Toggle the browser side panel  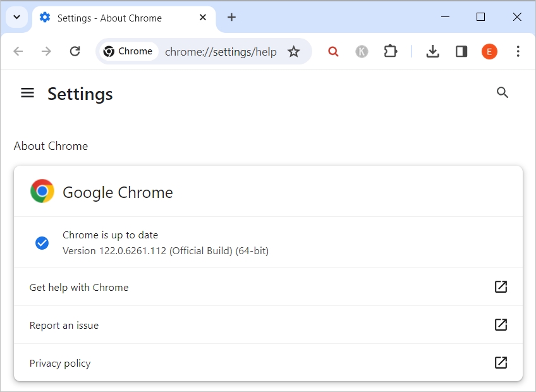461,52
